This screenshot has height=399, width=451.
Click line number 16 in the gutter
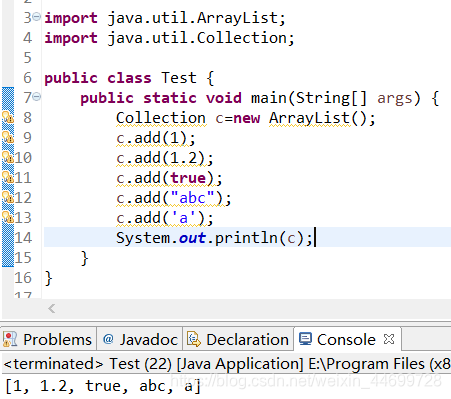23,278
